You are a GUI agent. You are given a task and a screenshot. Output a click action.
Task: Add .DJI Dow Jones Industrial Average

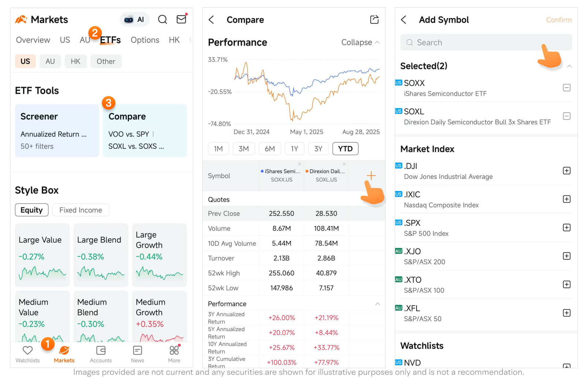[566, 170]
